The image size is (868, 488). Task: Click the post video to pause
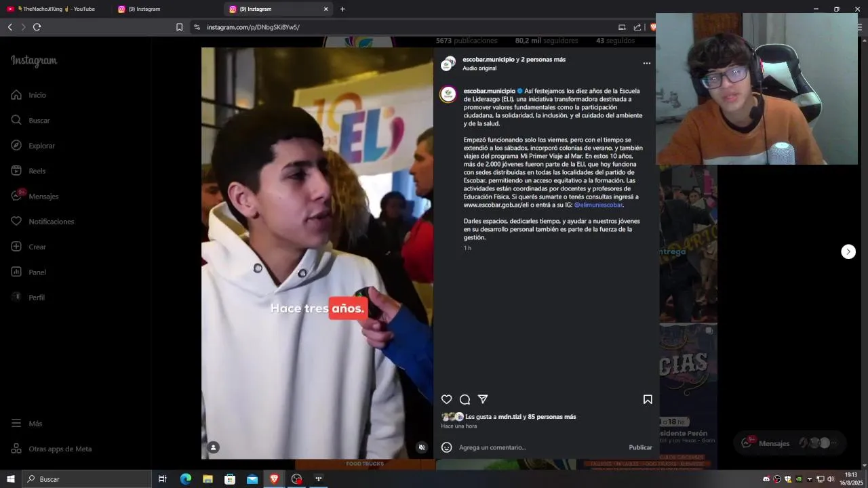[x=317, y=253]
